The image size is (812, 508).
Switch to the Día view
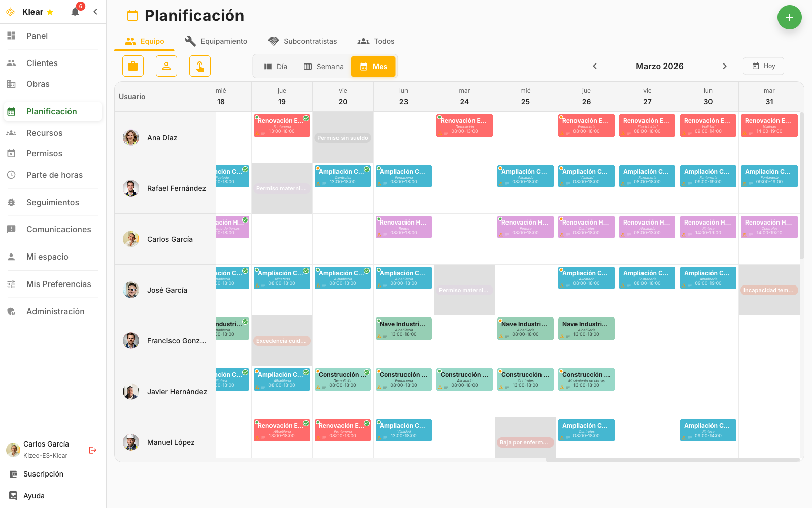coord(276,66)
